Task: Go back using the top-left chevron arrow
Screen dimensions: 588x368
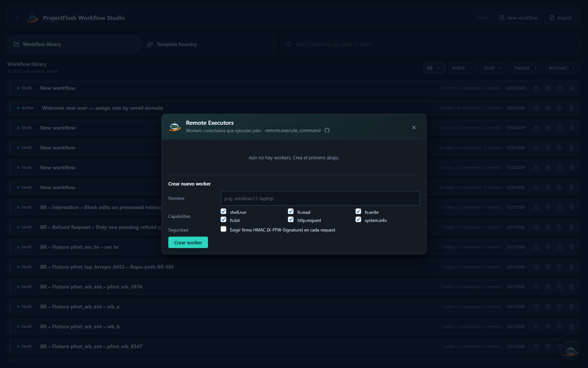Action: tap(17, 18)
